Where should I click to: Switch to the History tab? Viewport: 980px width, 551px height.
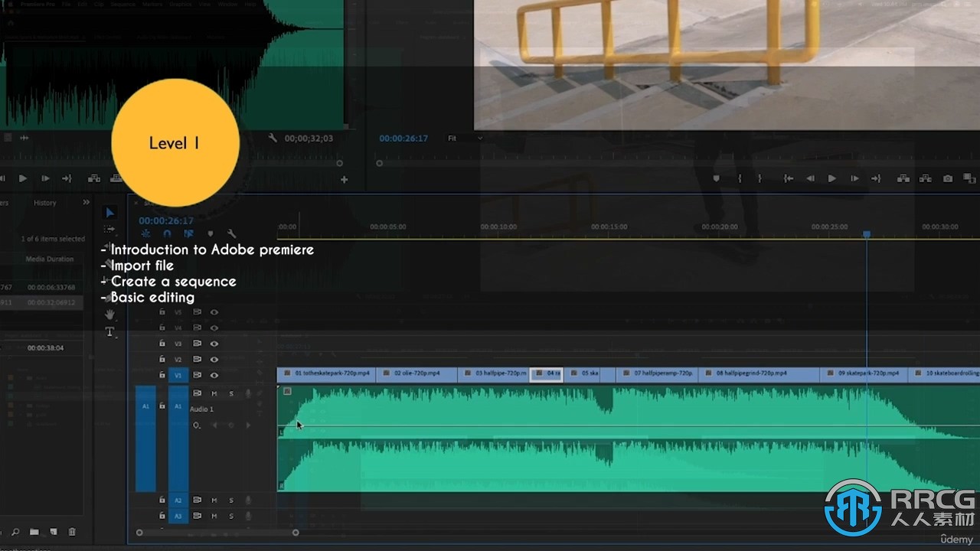click(x=44, y=203)
